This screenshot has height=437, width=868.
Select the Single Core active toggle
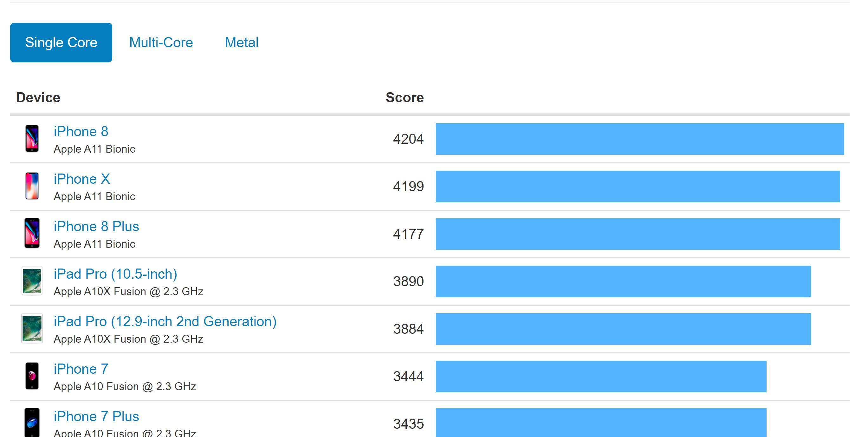[61, 42]
